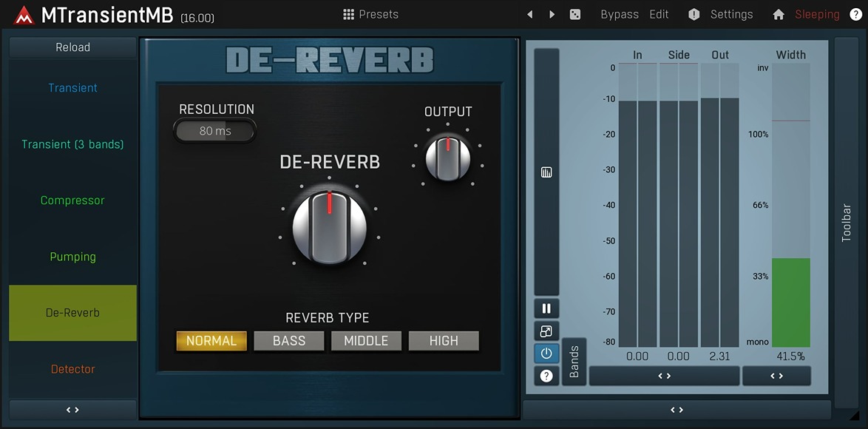This screenshot has width=868, height=429.
Task: Expand the arrows widget below the sidebar
Action: point(72,409)
